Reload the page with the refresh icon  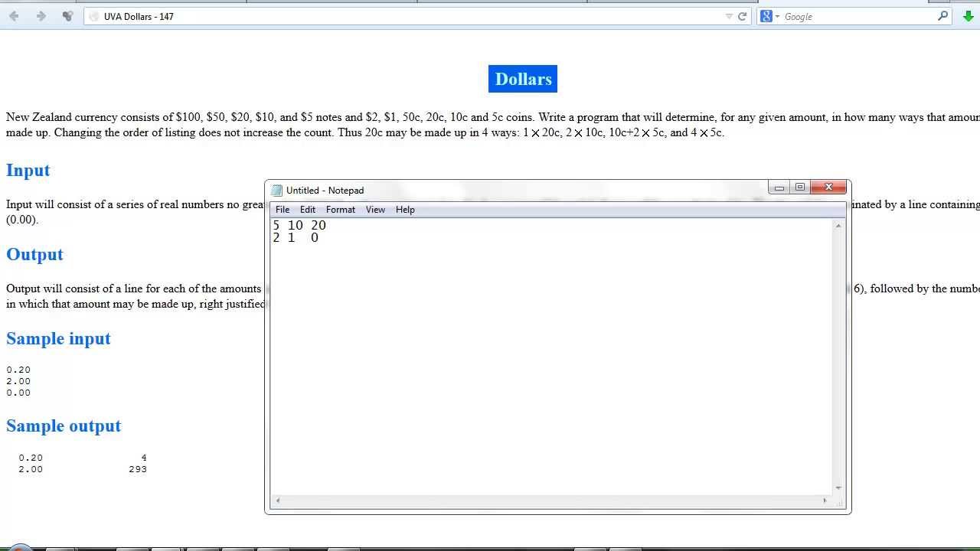coord(742,16)
